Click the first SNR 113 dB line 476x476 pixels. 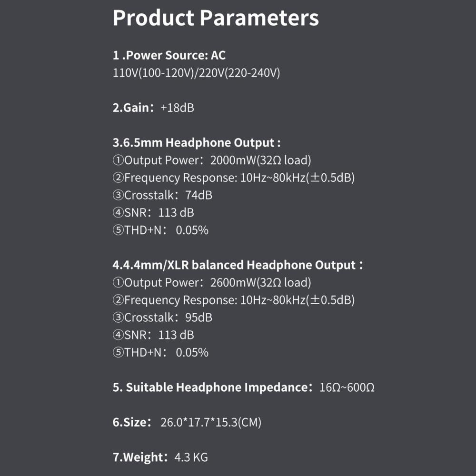153,212
